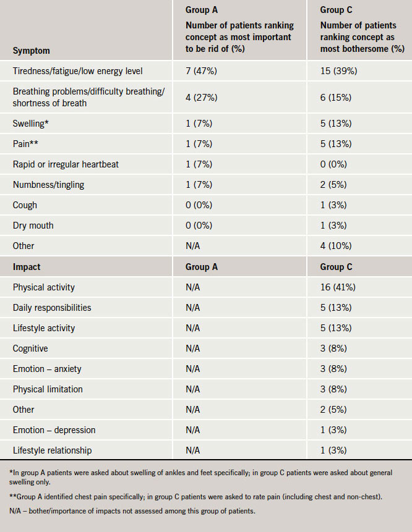Click the Numbness/tingling symptom label
This screenshot has height=532, width=412.
pos(48,185)
